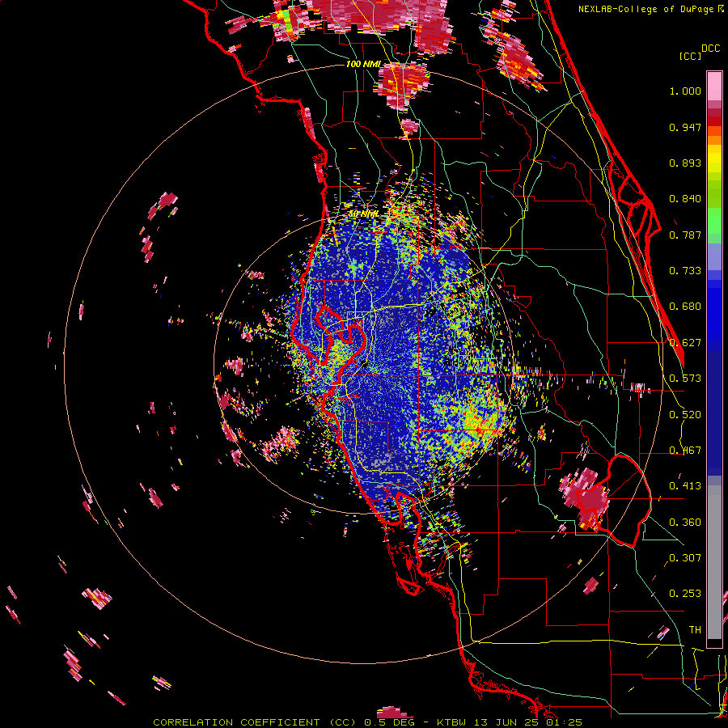The image size is (728, 728).
Task: Pick the pink segment of the color bar
Action: click(x=714, y=87)
